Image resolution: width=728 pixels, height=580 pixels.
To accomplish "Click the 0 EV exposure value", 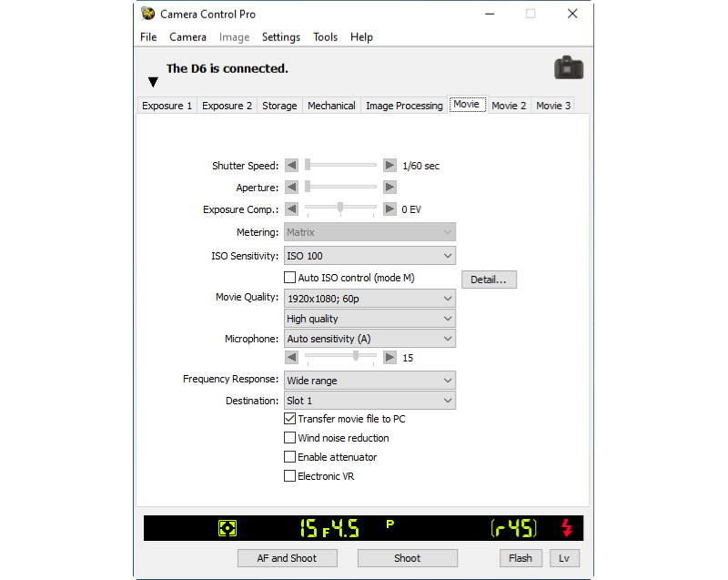I will [x=411, y=209].
